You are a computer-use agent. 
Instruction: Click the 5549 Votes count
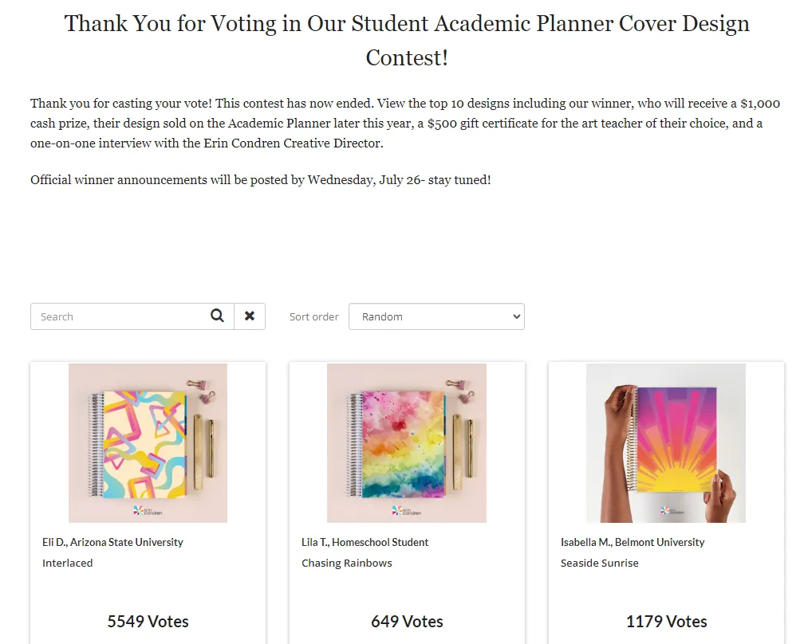click(x=148, y=621)
